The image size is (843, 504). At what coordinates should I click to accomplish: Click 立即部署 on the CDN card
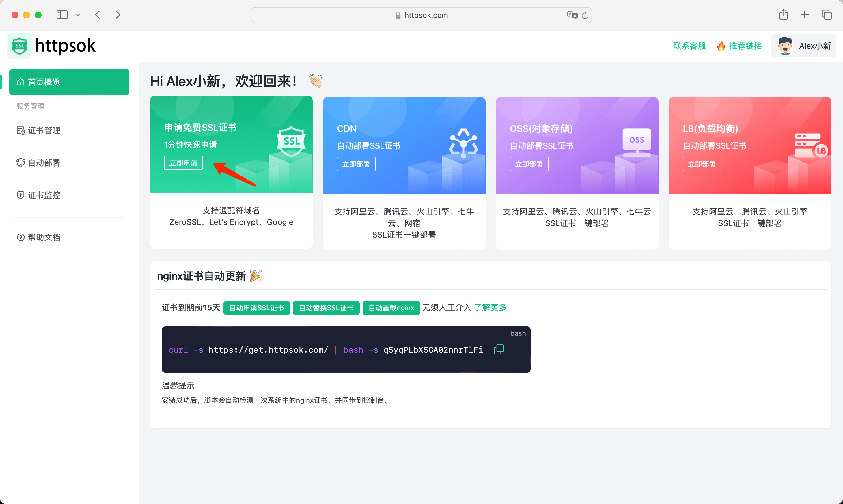pyautogui.click(x=356, y=164)
